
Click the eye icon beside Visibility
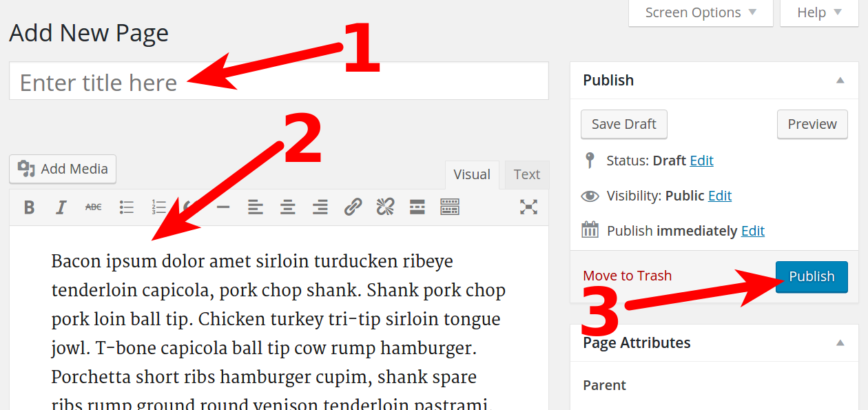pos(590,196)
